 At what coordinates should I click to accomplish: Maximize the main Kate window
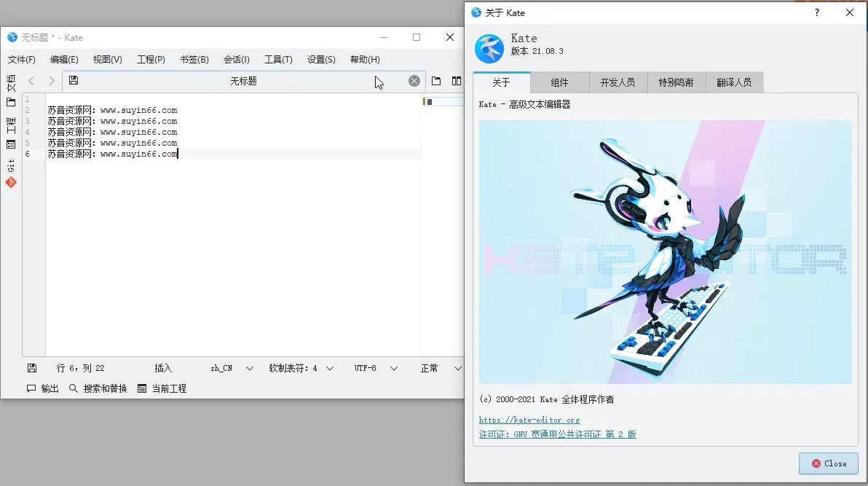pos(417,37)
